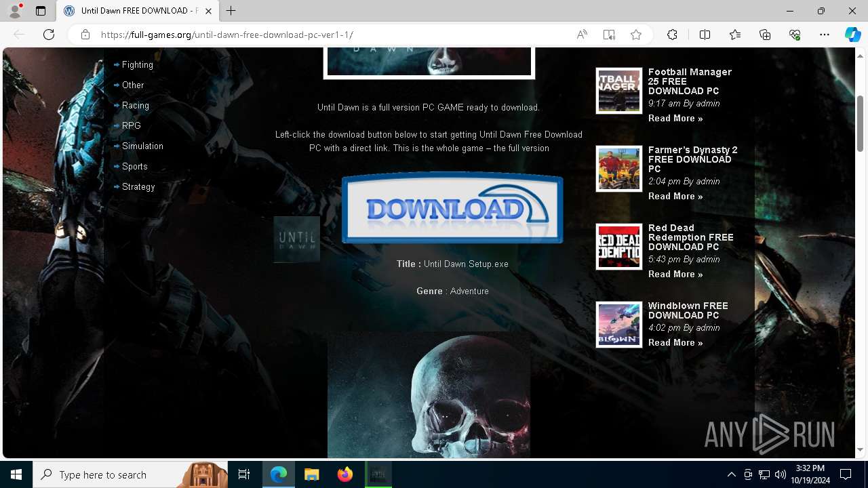Open volume control tray icon

pyautogui.click(x=781, y=474)
